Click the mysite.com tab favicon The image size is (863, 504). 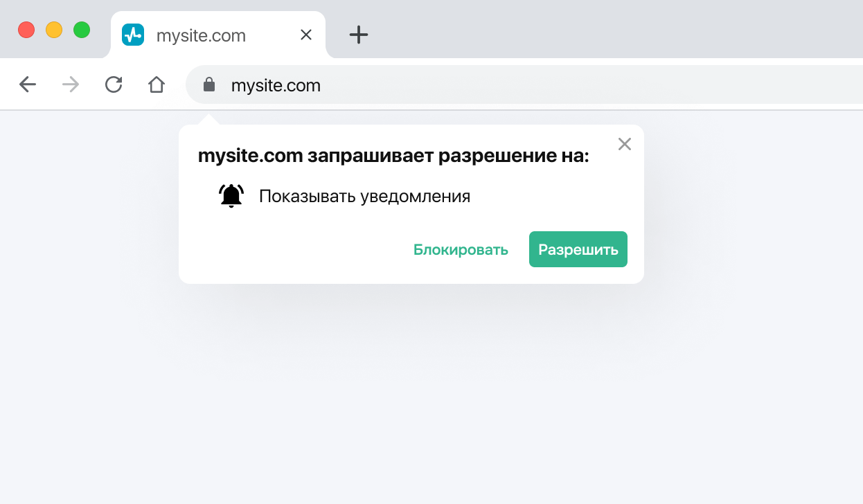click(x=133, y=35)
